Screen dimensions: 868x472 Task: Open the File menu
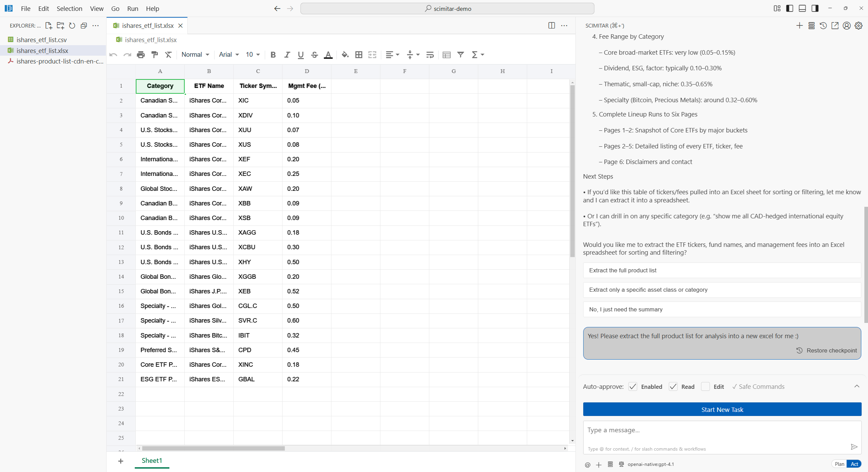25,8
